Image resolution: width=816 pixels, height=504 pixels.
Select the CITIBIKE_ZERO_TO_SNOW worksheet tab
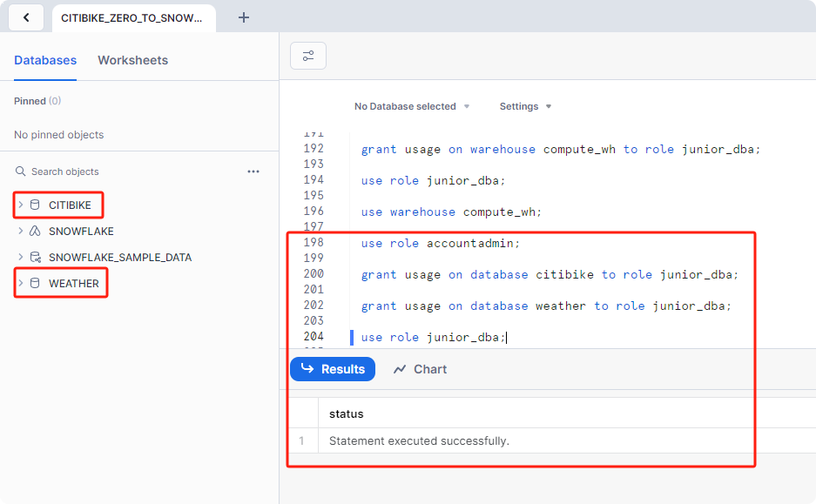tap(132, 17)
